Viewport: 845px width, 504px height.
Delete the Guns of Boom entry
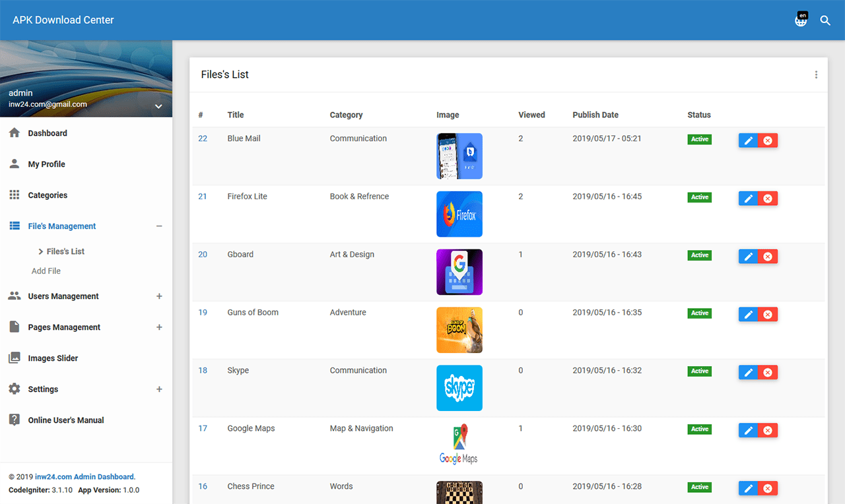[x=768, y=315]
